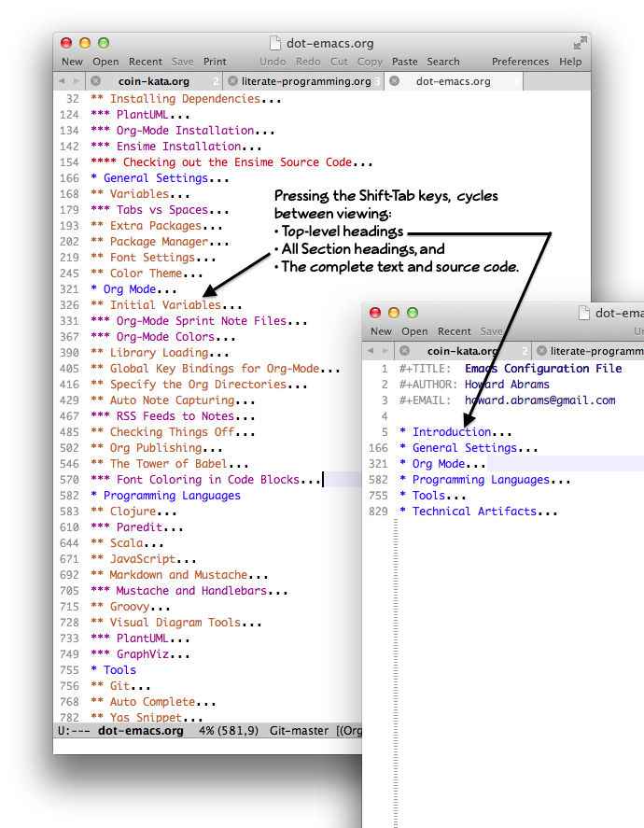
Task: Click Undo in the back window toolbar
Action: (x=273, y=62)
